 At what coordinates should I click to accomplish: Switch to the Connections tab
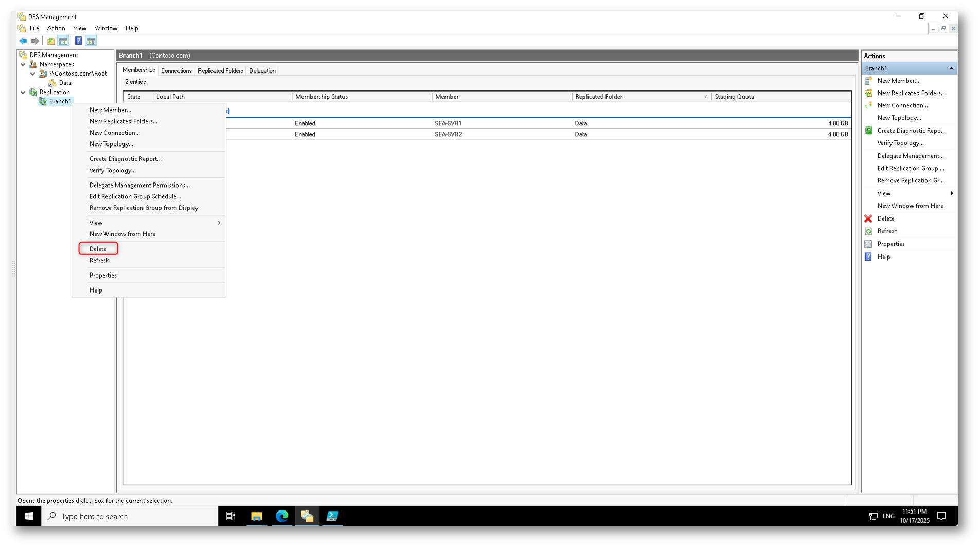(176, 71)
